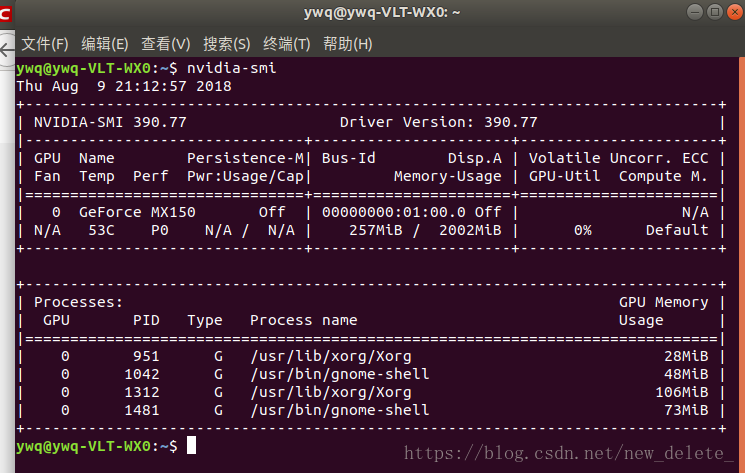Click the red C application icon
This screenshot has height=473, width=745.
[5, 13]
